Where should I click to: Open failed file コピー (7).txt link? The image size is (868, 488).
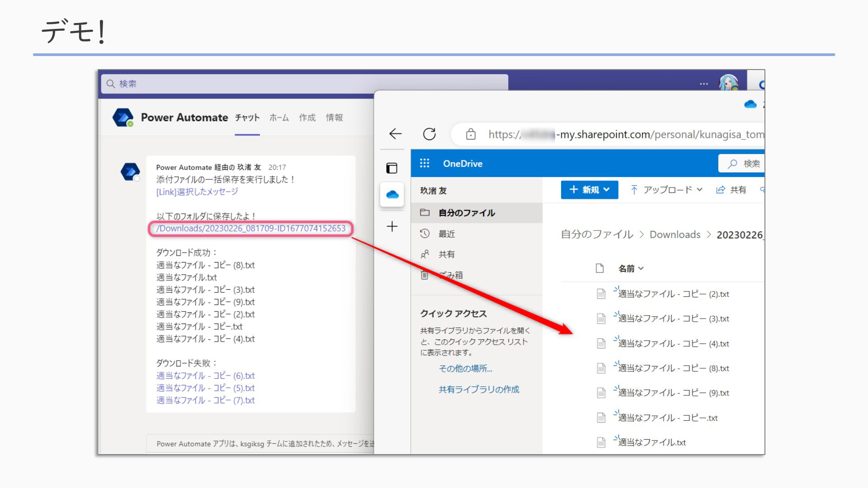pyautogui.click(x=205, y=400)
